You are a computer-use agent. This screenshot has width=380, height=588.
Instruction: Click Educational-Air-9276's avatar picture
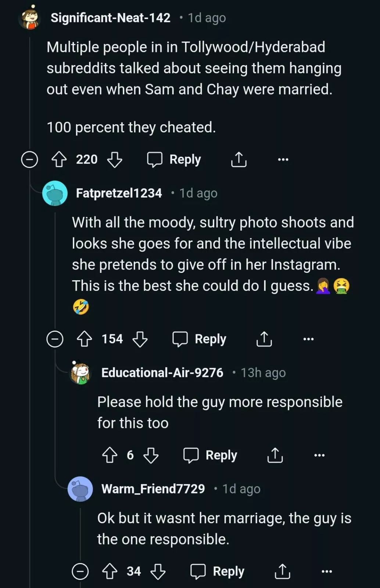click(x=80, y=373)
